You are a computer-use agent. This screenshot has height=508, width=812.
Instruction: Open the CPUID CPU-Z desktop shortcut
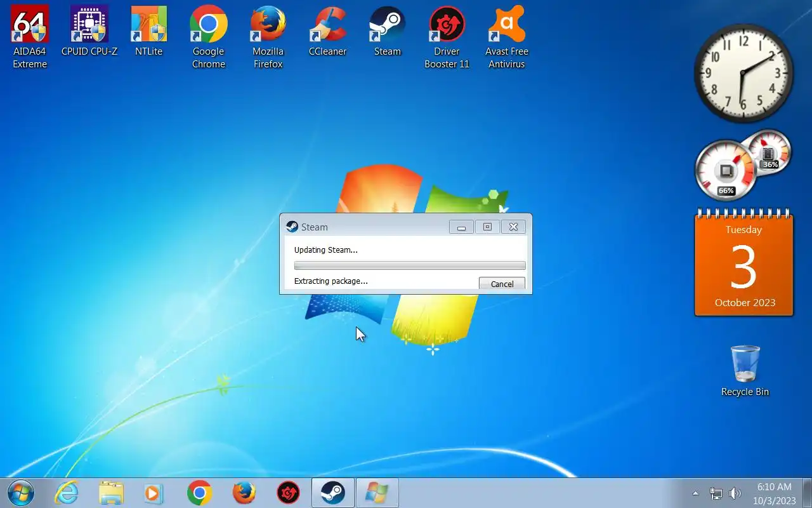(x=89, y=31)
